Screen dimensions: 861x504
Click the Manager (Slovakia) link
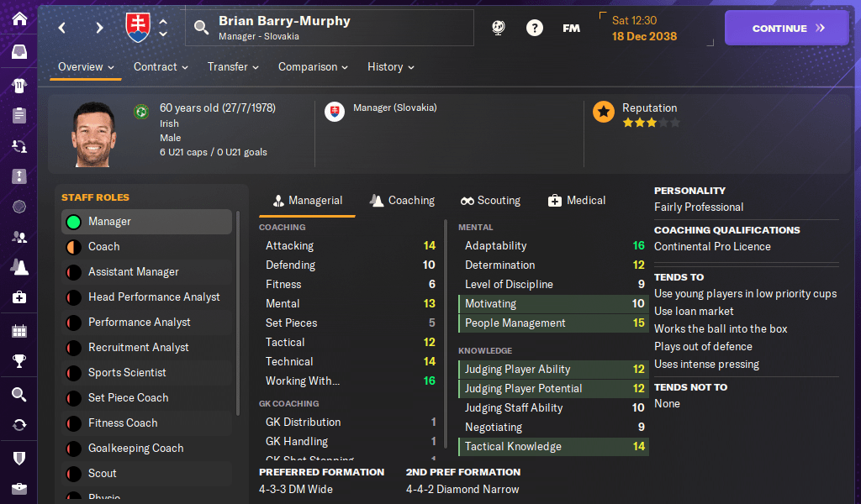tap(394, 108)
